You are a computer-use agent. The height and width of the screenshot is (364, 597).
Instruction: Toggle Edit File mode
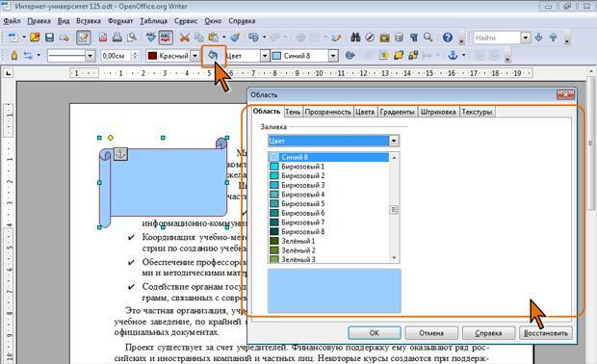point(84,38)
